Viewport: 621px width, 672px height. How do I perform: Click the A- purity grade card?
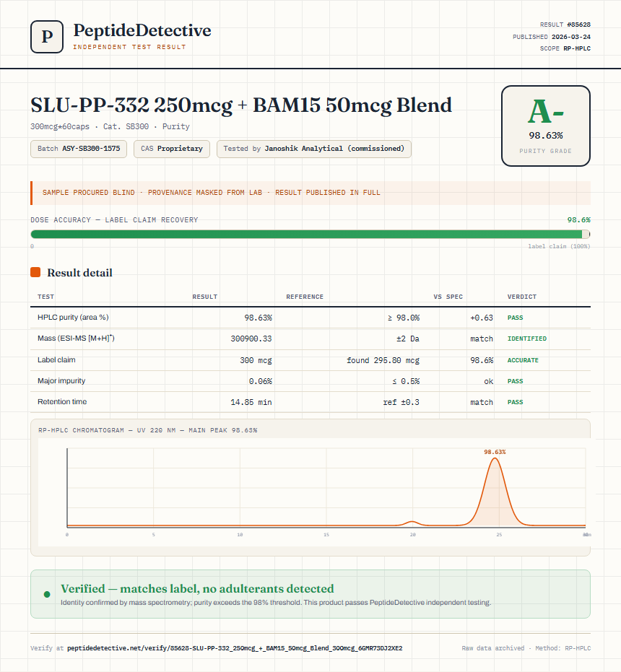[x=545, y=126]
